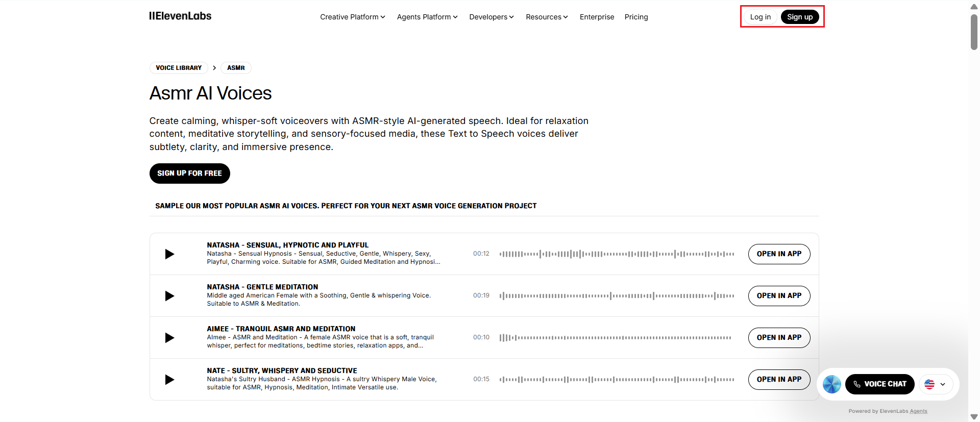Click the ElevenLabs Agents link
Screen dimensions: 980x422
pos(918,411)
